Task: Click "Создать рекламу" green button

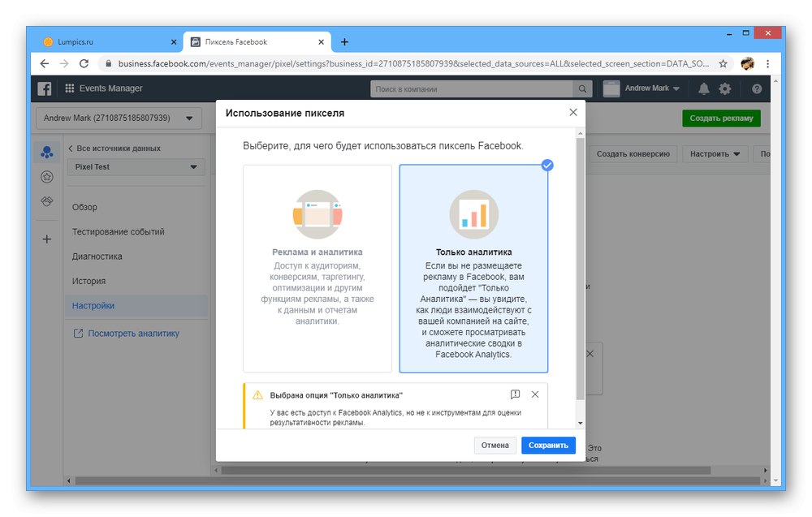Action: (x=721, y=118)
